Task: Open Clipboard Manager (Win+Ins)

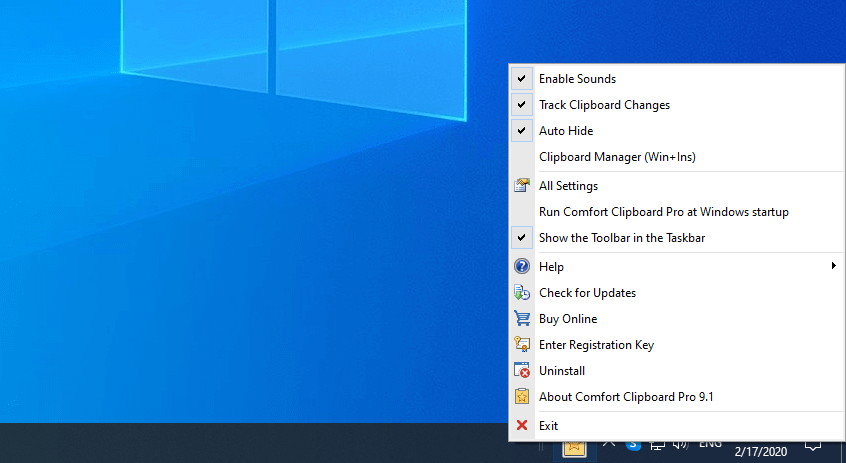Action: point(677,156)
